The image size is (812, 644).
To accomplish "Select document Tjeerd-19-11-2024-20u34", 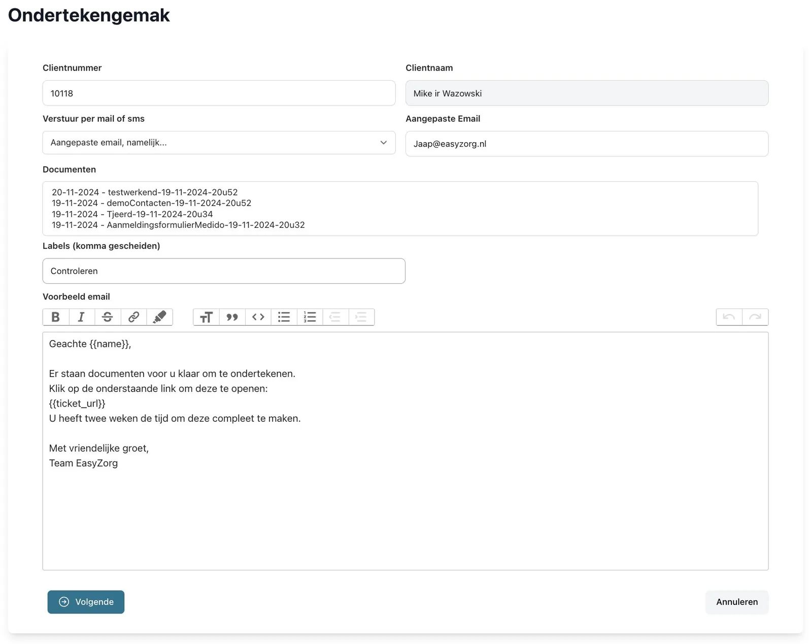I will [x=132, y=214].
